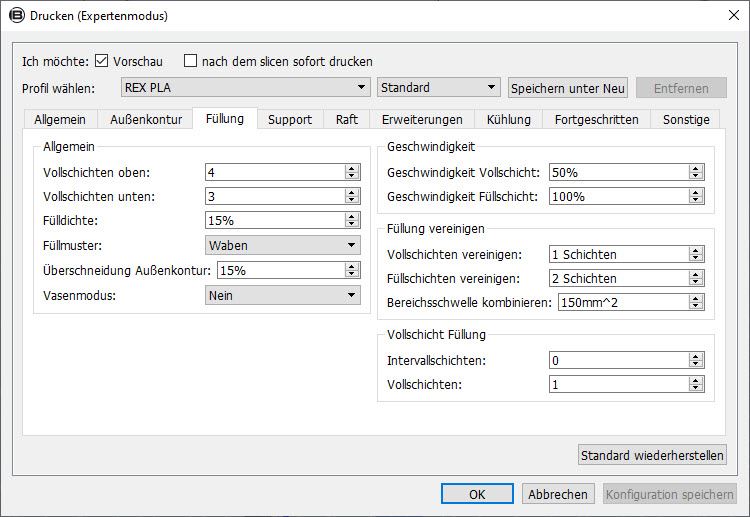Screen dimensions: 750x517
Task: Decrease Intervallschichten with down arrow
Action: (x=696, y=363)
